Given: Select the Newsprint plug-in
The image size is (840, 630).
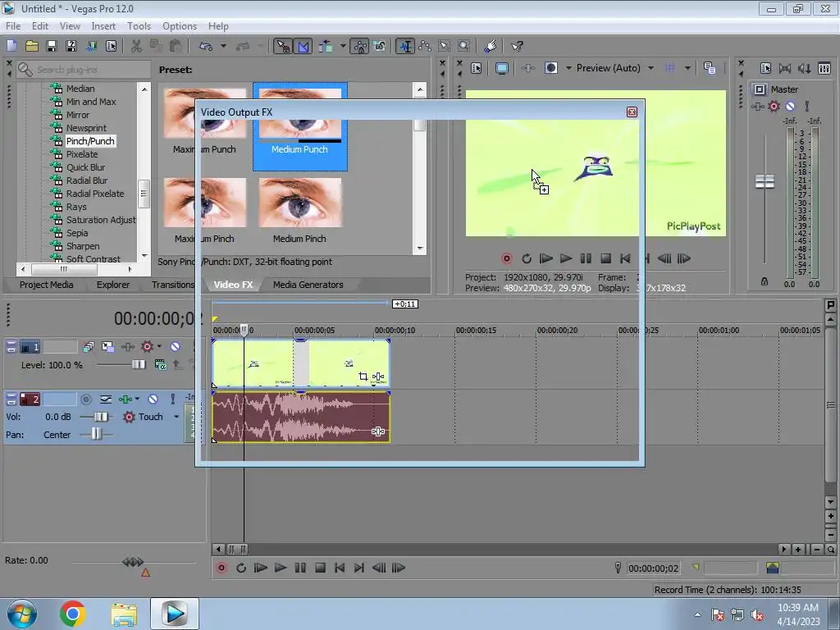Looking at the screenshot, I should (x=86, y=128).
